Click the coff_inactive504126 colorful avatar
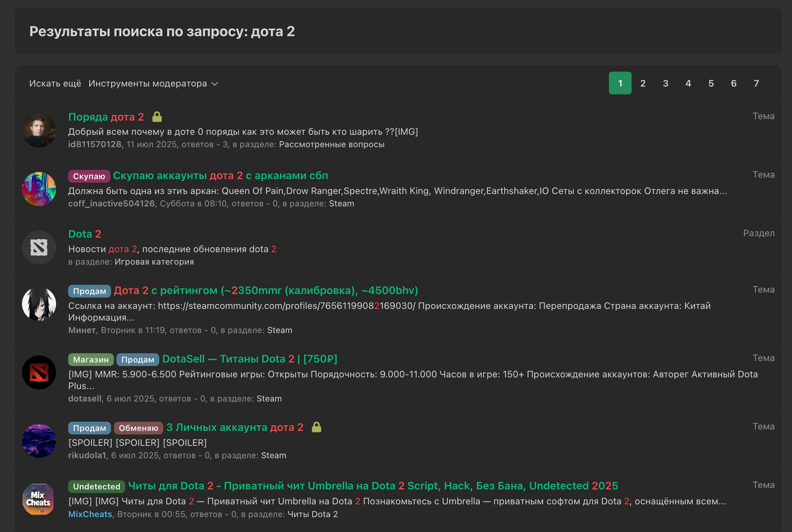Screen dimensions: 792x532 pyautogui.click(x=39, y=189)
